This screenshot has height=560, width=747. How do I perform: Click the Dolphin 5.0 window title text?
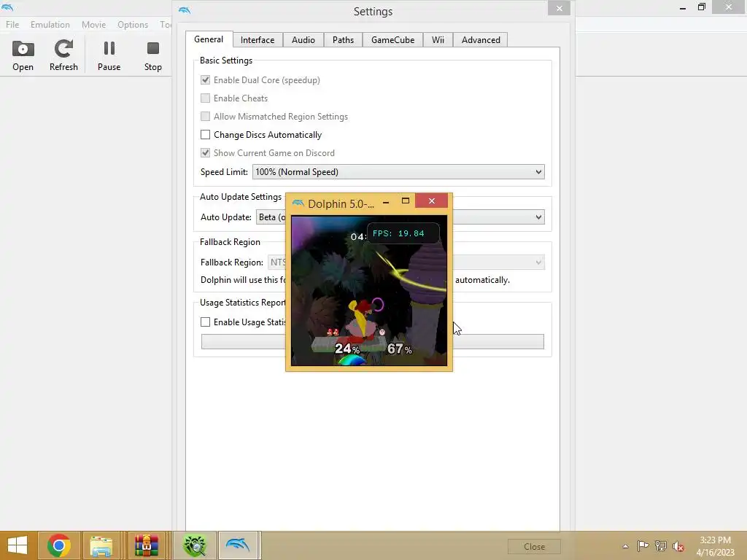point(341,204)
